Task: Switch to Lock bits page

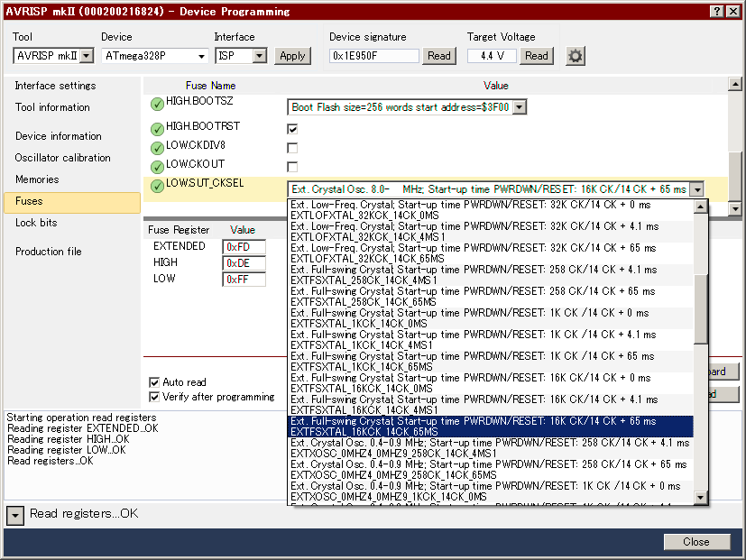Action: point(36,223)
